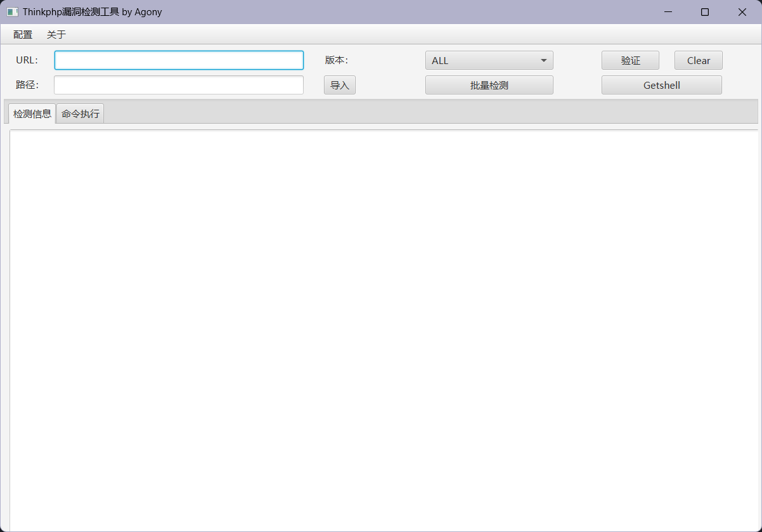Click the 导入 button
Screen dimensions: 762x532
(340, 85)
